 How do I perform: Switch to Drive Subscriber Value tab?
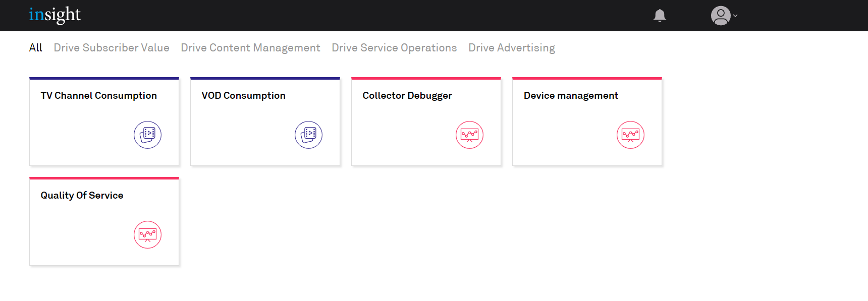112,48
